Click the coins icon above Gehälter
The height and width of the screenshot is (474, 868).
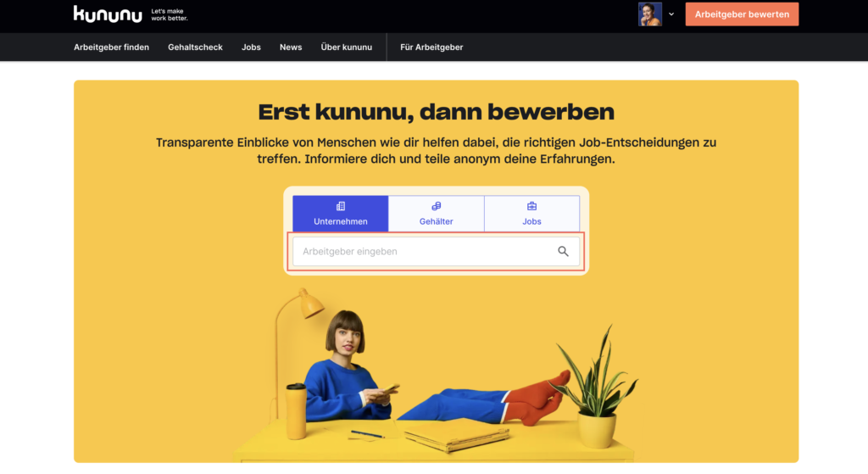point(437,207)
